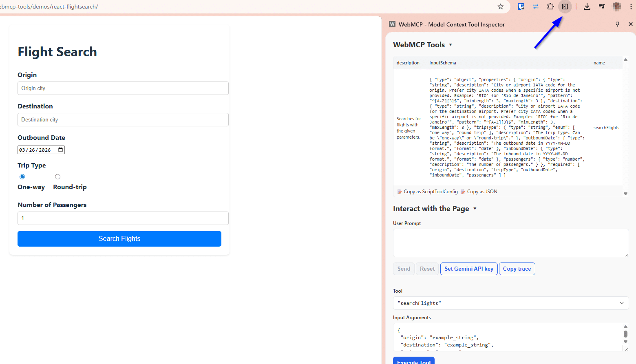Screen dimensions: 636x364
Task: Click the Copy trace button
Action: click(517, 269)
